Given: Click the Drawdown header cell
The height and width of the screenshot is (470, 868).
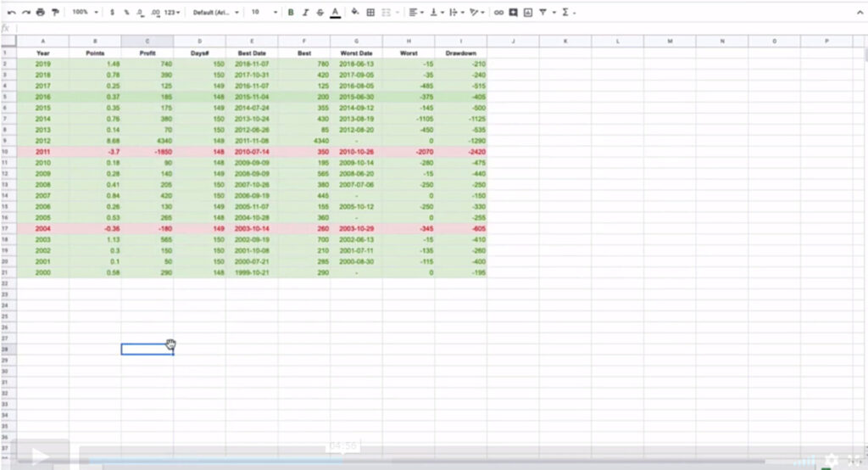Looking at the screenshot, I should coord(460,53).
